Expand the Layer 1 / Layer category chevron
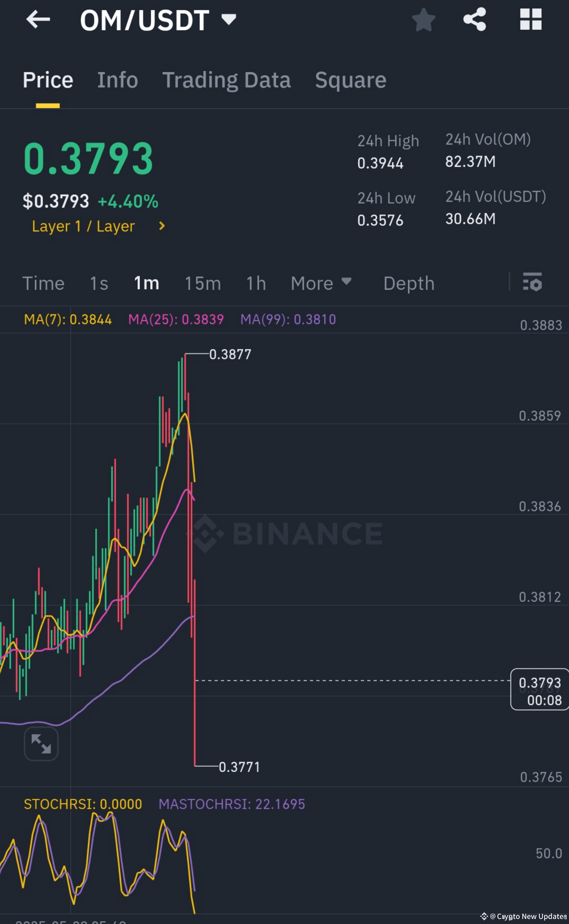The height and width of the screenshot is (924, 569). [x=162, y=226]
